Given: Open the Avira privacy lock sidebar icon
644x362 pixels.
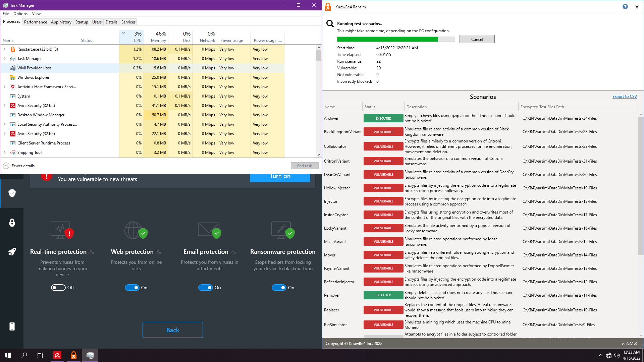Looking at the screenshot, I should [x=12, y=223].
